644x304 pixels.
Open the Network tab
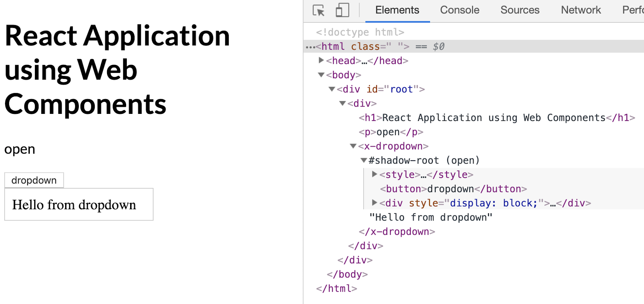click(581, 10)
